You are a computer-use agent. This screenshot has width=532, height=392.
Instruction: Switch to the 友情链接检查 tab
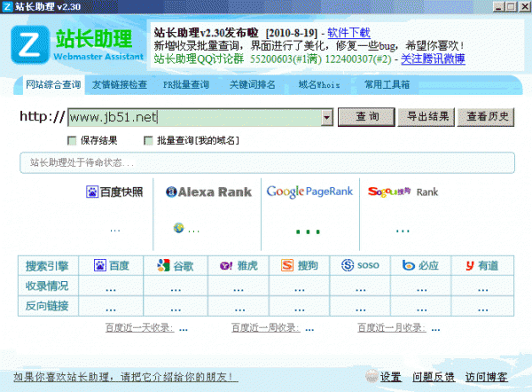pyautogui.click(x=120, y=84)
